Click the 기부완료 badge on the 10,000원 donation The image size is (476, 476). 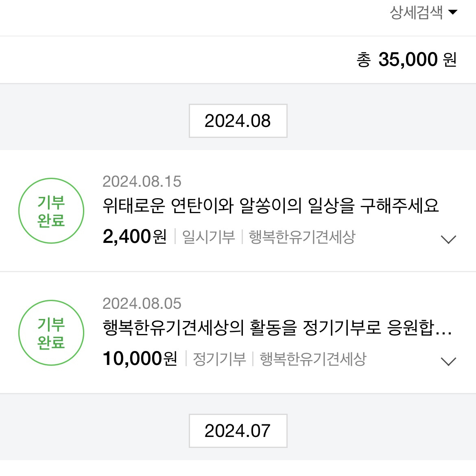(50, 333)
